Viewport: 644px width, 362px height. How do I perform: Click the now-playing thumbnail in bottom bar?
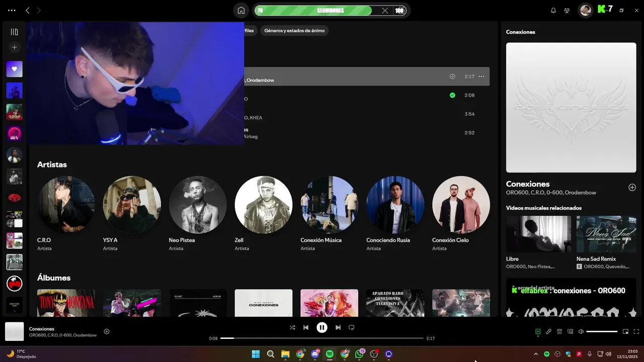pyautogui.click(x=15, y=332)
